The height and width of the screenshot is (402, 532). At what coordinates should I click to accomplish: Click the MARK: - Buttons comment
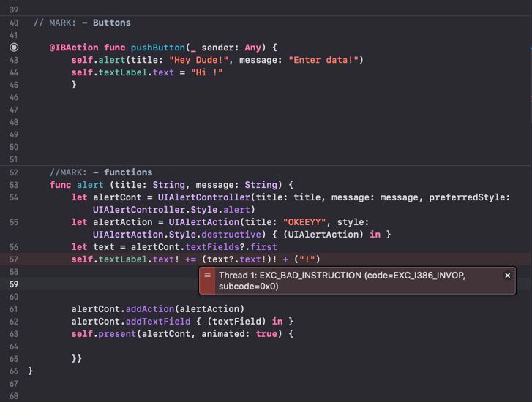pos(82,23)
